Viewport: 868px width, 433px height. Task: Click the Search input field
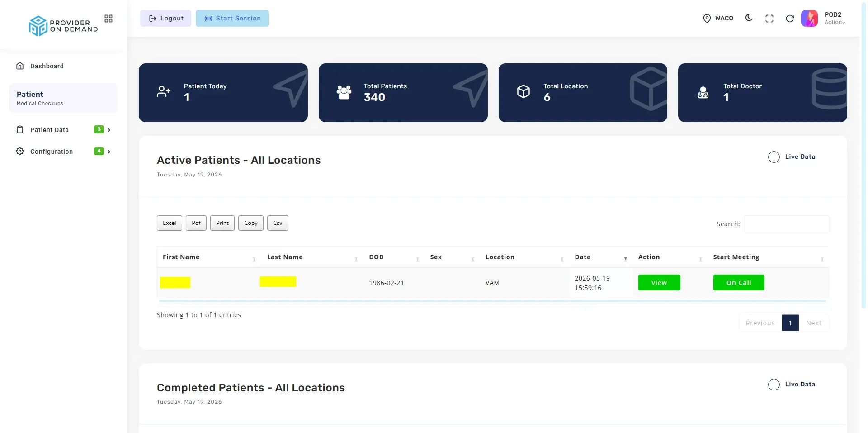click(787, 224)
